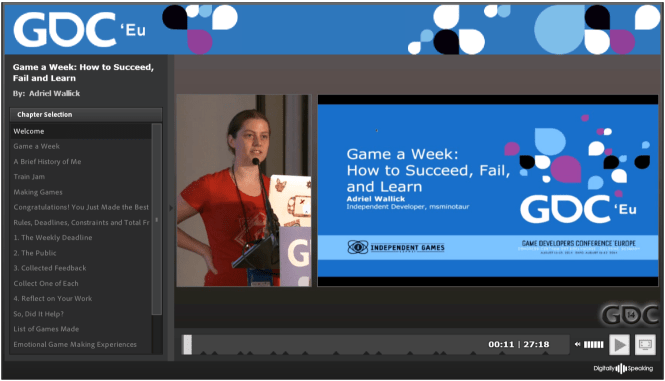Switch to fullscreen view
Image resolution: width=665 pixels, height=381 pixels.
[x=645, y=345]
